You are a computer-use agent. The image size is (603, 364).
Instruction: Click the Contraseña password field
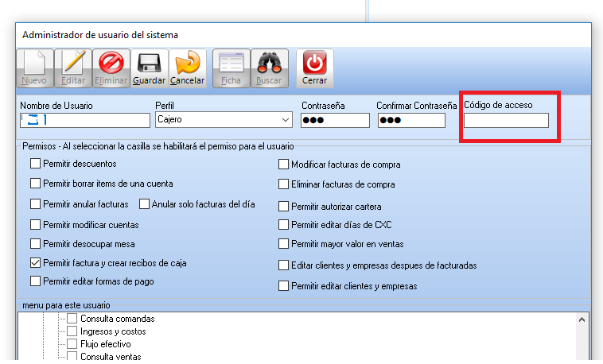click(x=335, y=120)
